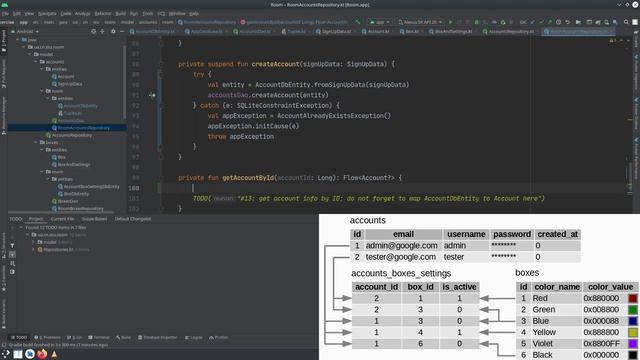Open the Tools menu
This screenshot has width=640, height=360.
pos(147,13)
